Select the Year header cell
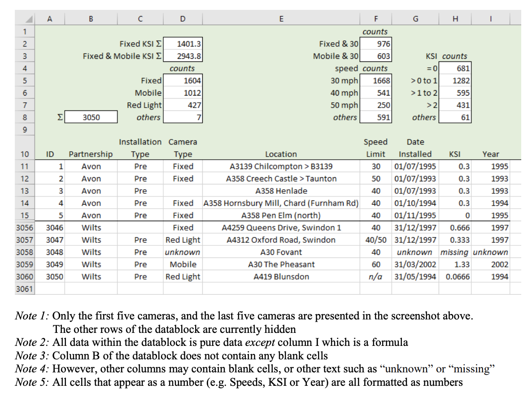The image size is (532, 393). click(x=491, y=154)
